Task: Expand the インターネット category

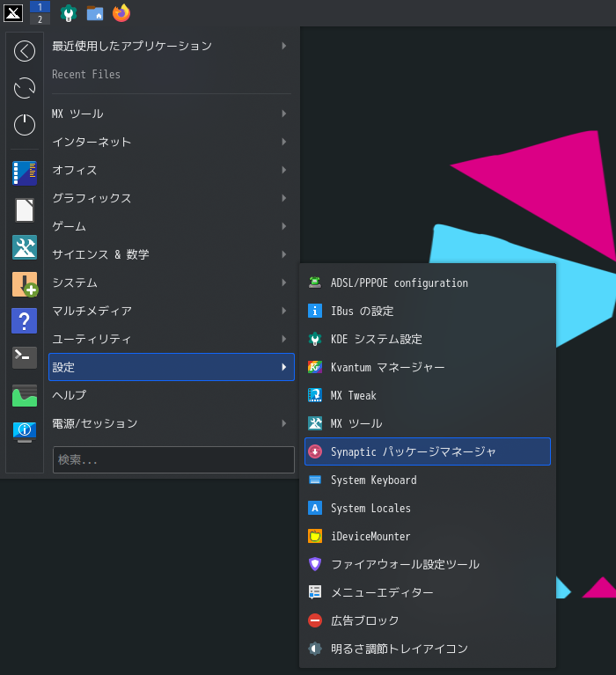Action: [172, 142]
